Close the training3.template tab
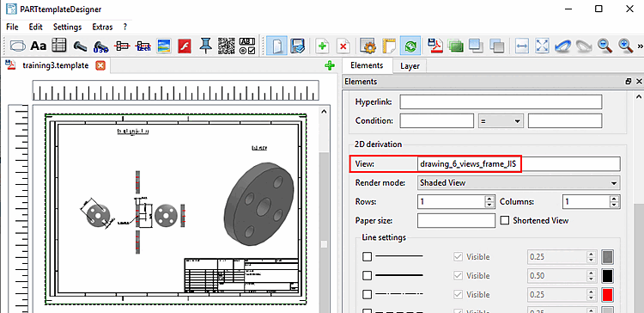The width and height of the screenshot is (644, 313). (100, 65)
